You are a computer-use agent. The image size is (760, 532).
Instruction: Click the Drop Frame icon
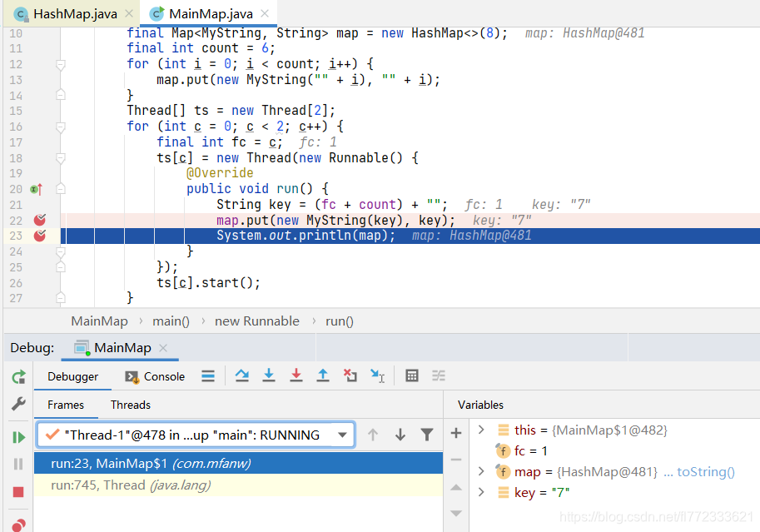(350, 375)
